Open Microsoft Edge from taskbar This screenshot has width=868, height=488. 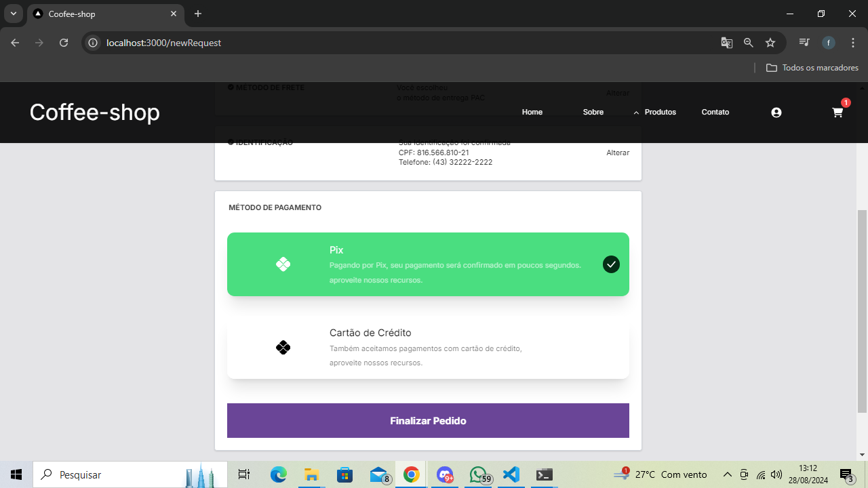[279, 474]
